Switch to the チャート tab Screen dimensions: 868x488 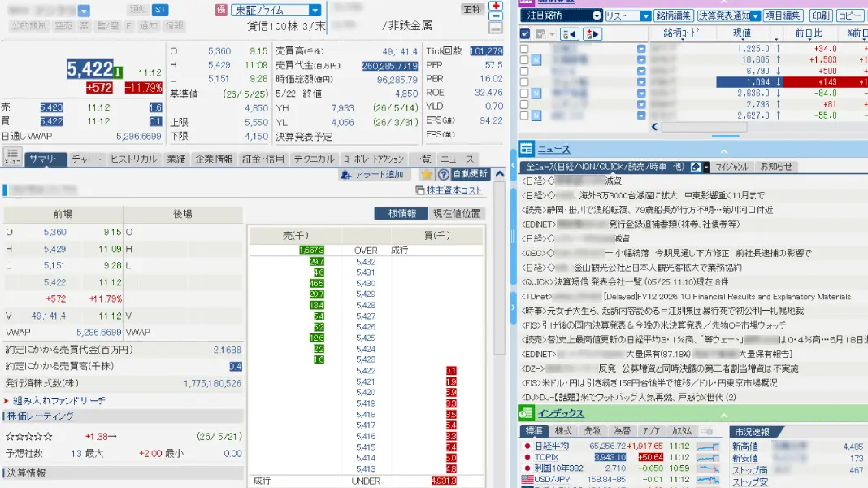(x=87, y=159)
